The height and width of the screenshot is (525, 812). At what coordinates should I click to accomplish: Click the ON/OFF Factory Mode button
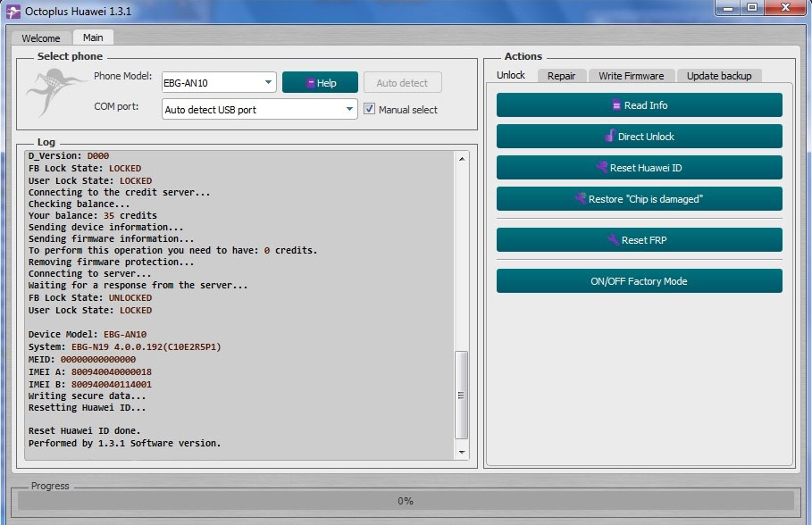(639, 281)
